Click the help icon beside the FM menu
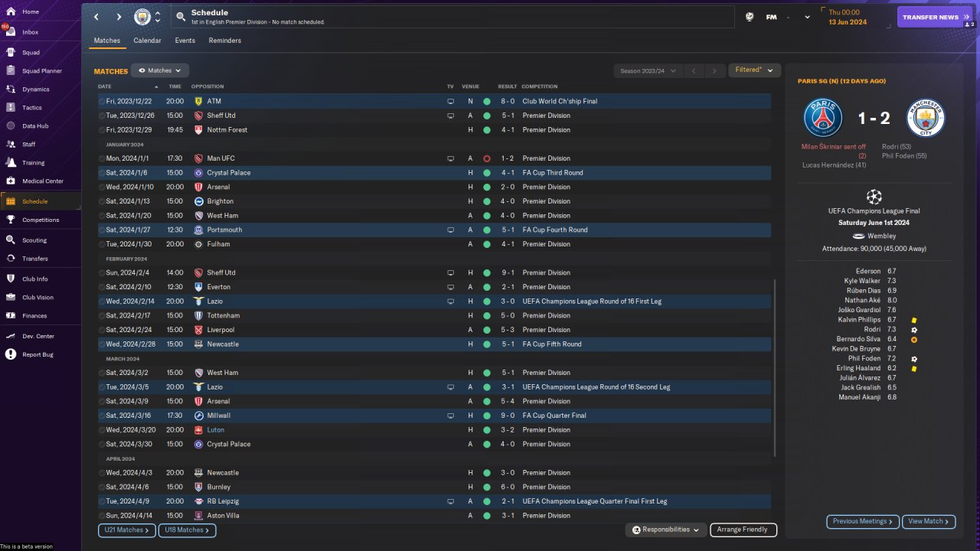Image resolution: width=980 pixels, height=551 pixels. (750, 17)
